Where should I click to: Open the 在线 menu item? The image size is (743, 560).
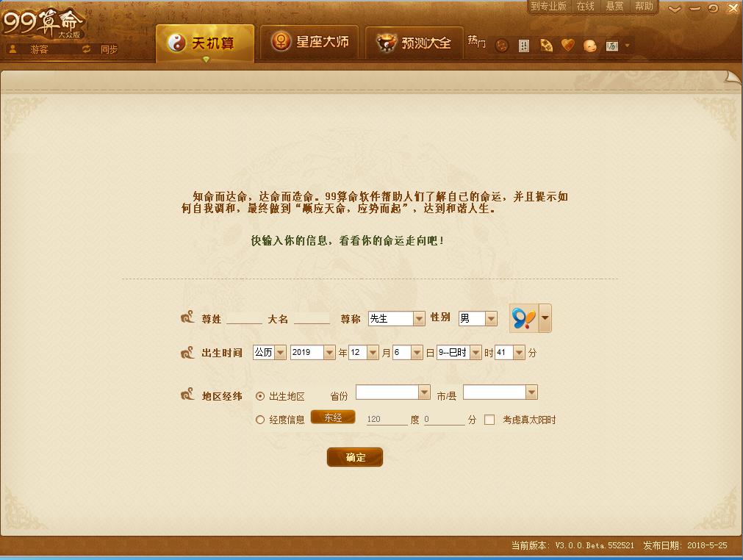tap(585, 6)
